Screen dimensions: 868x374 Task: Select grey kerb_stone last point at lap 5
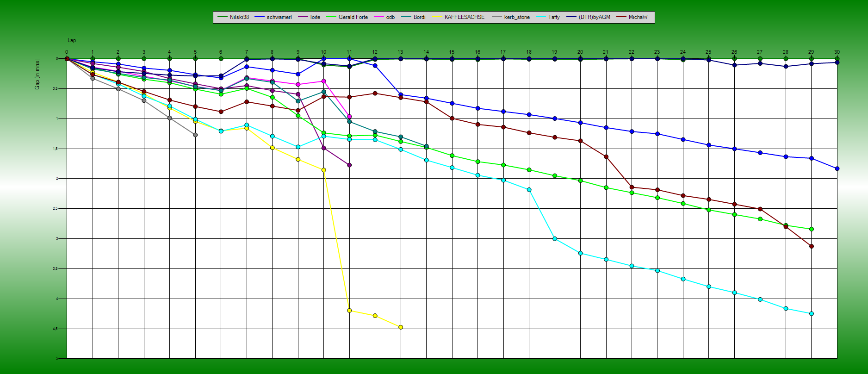pyautogui.click(x=195, y=135)
